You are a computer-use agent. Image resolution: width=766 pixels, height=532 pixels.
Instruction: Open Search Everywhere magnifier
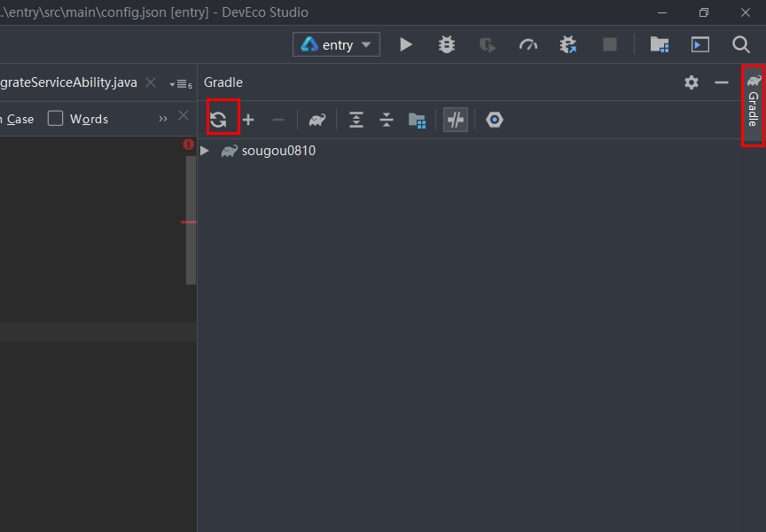[740, 45]
